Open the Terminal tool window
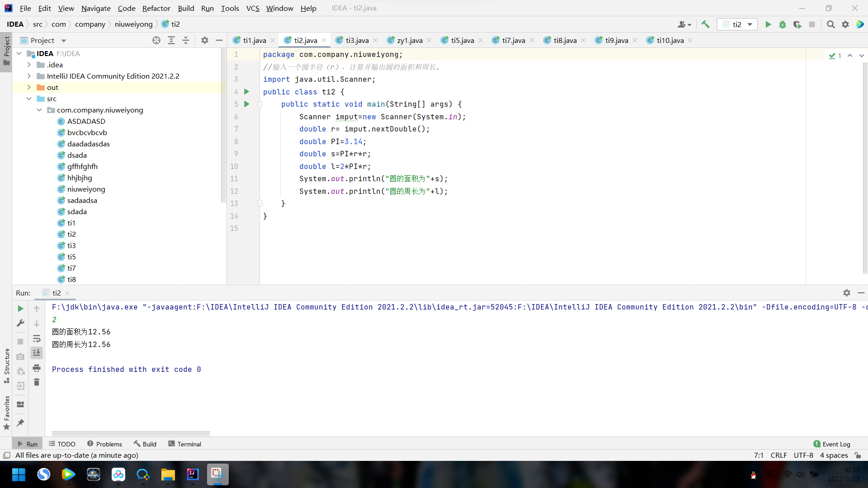The height and width of the screenshot is (488, 868). (184, 444)
